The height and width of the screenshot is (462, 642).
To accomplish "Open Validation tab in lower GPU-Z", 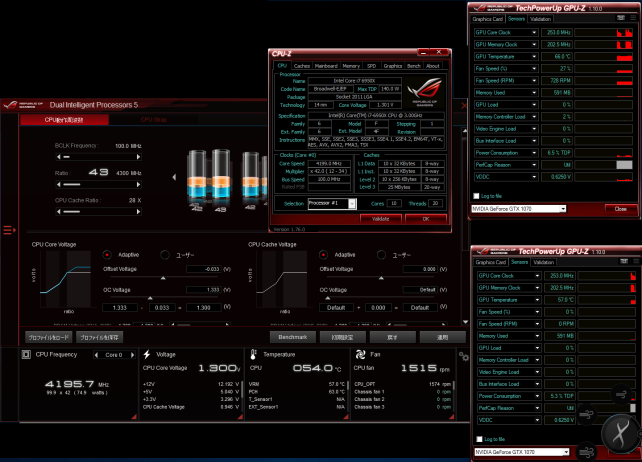I will point(544,262).
